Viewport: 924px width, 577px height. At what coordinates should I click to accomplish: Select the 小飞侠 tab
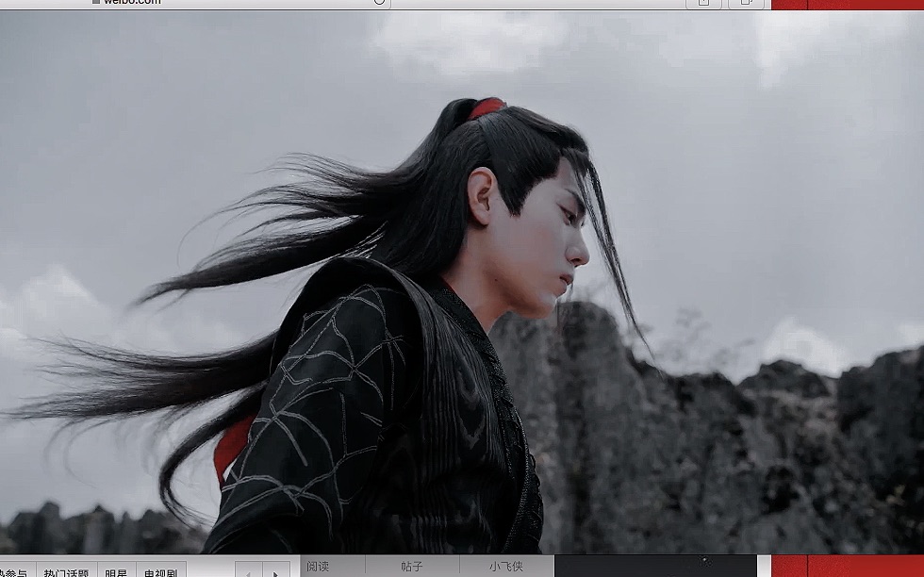pyautogui.click(x=506, y=567)
